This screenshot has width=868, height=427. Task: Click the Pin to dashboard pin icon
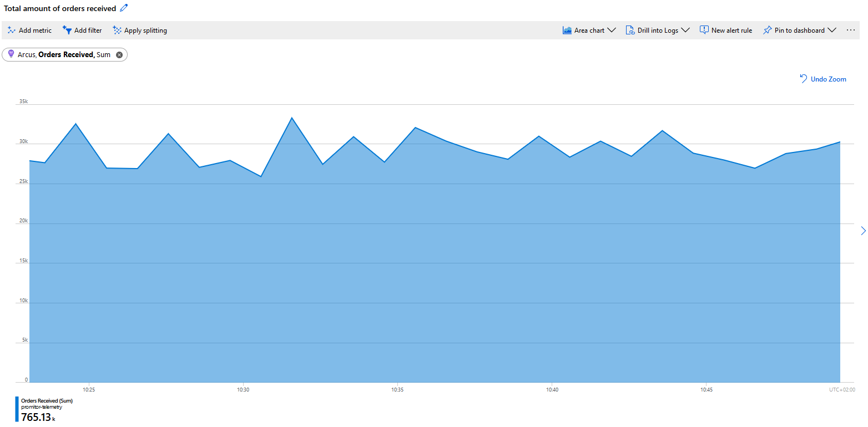pos(767,30)
